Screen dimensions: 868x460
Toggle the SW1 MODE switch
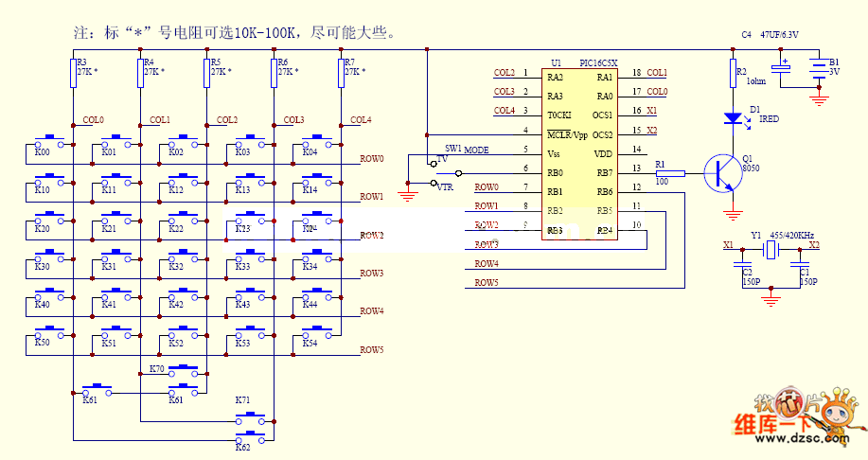point(445,167)
